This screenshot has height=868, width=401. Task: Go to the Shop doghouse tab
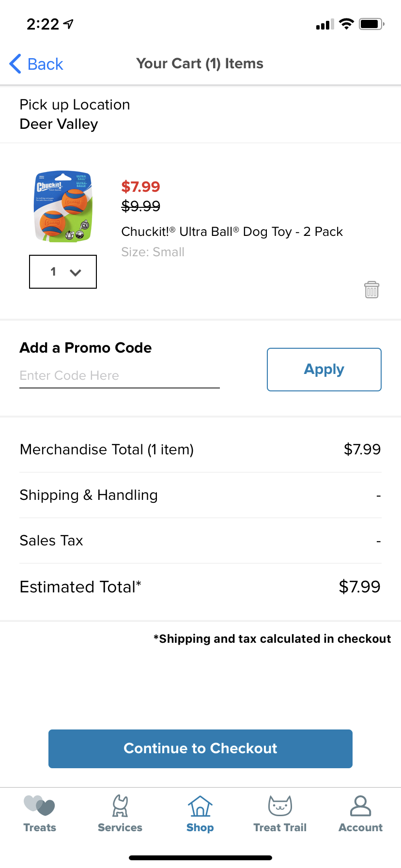200,814
